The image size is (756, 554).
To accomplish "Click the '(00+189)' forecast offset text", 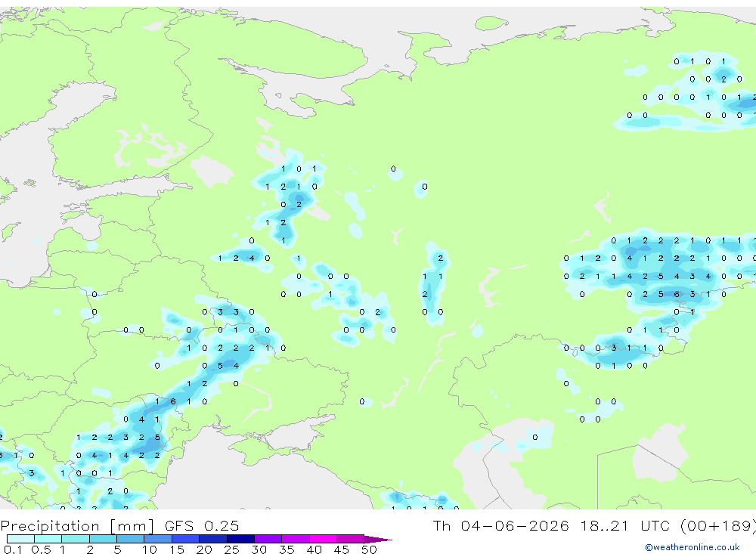I will click(x=717, y=525).
